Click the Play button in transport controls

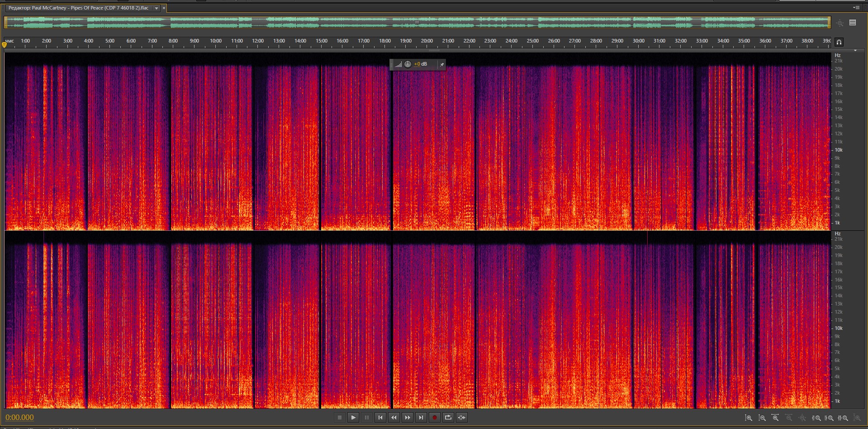[353, 418]
